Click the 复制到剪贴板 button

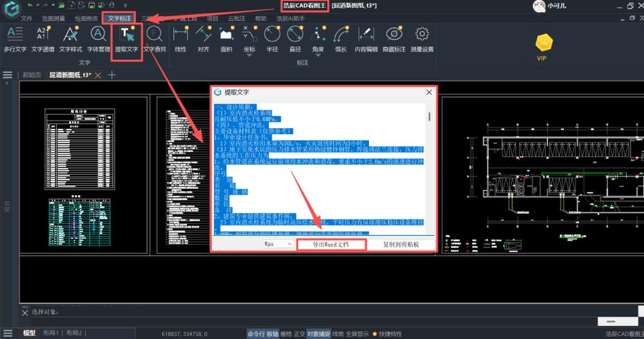click(x=401, y=244)
